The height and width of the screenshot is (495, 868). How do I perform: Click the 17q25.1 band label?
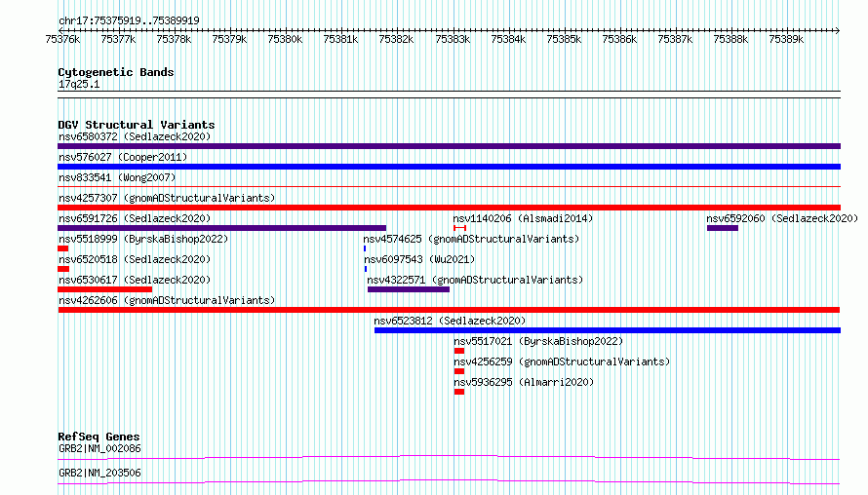tap(79, 84)
